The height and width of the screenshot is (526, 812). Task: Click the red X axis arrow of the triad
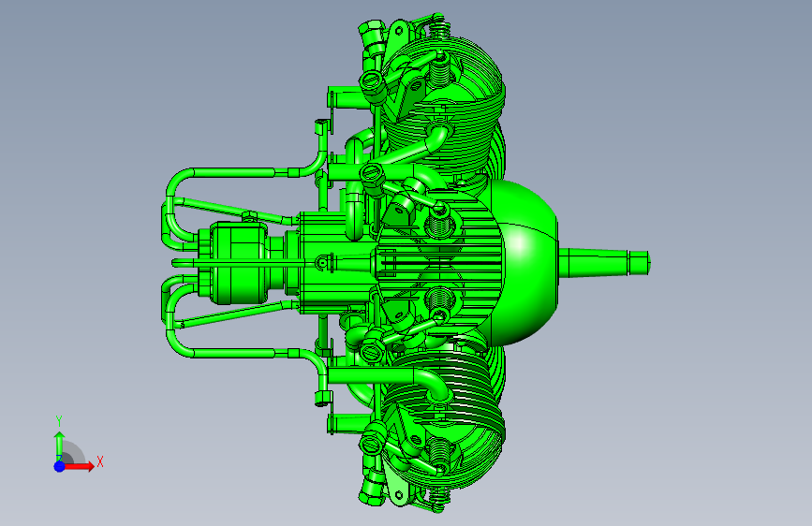pos(78,466)
